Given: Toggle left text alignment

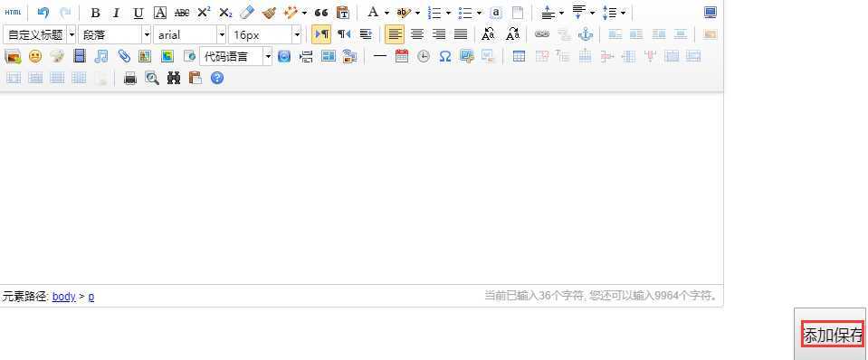Looking at the screenshot, I should click(395, 34).
